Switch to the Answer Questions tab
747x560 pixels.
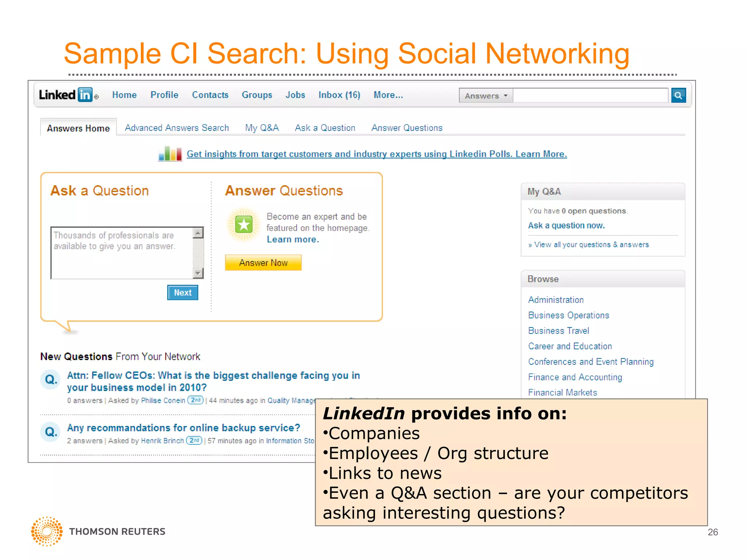(x=407, y=128)
